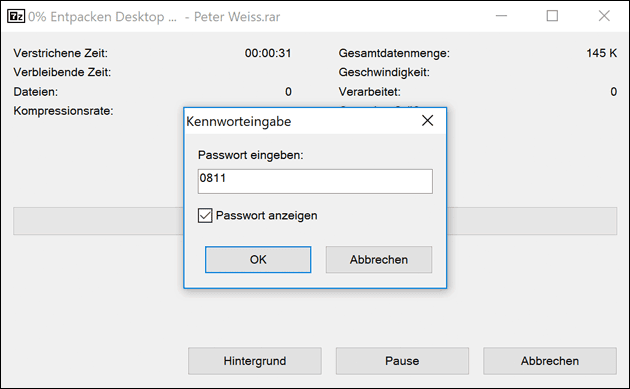
Task: Minimize the Entpacken window
Action: point(501,16)
